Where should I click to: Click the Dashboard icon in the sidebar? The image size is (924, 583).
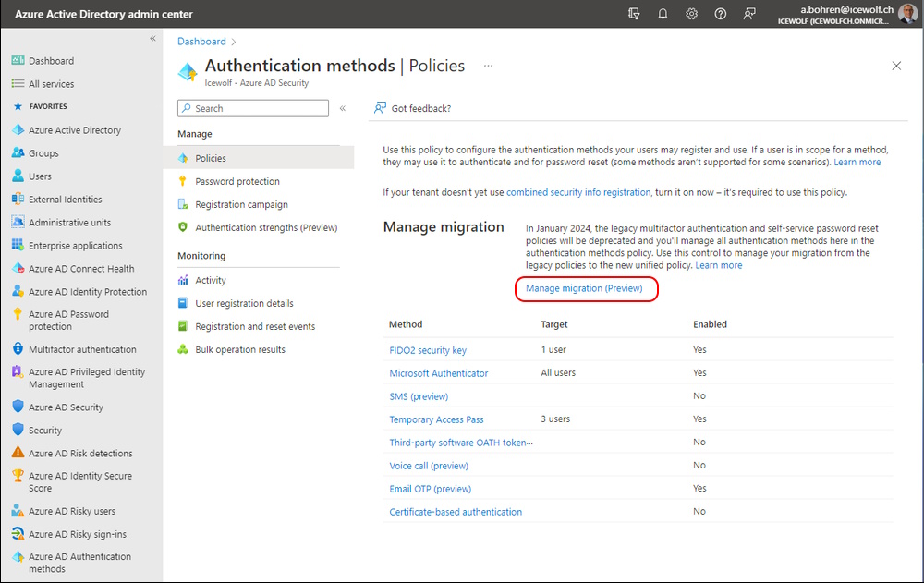pyautogui.click(x=18, y=60)
